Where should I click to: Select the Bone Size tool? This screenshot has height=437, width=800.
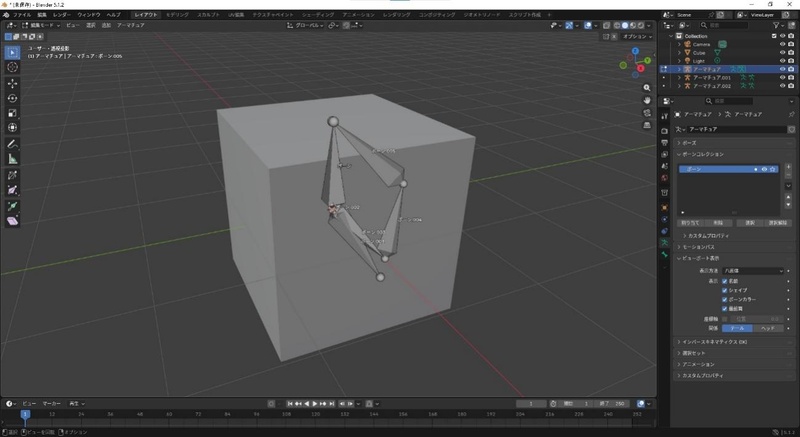coord(13,190)
